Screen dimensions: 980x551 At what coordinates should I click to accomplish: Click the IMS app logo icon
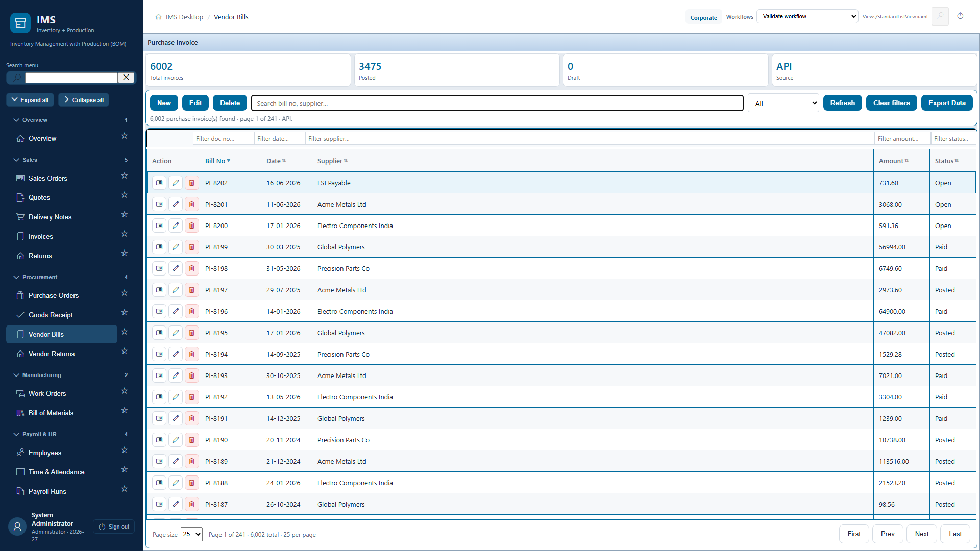pos(20,23)
